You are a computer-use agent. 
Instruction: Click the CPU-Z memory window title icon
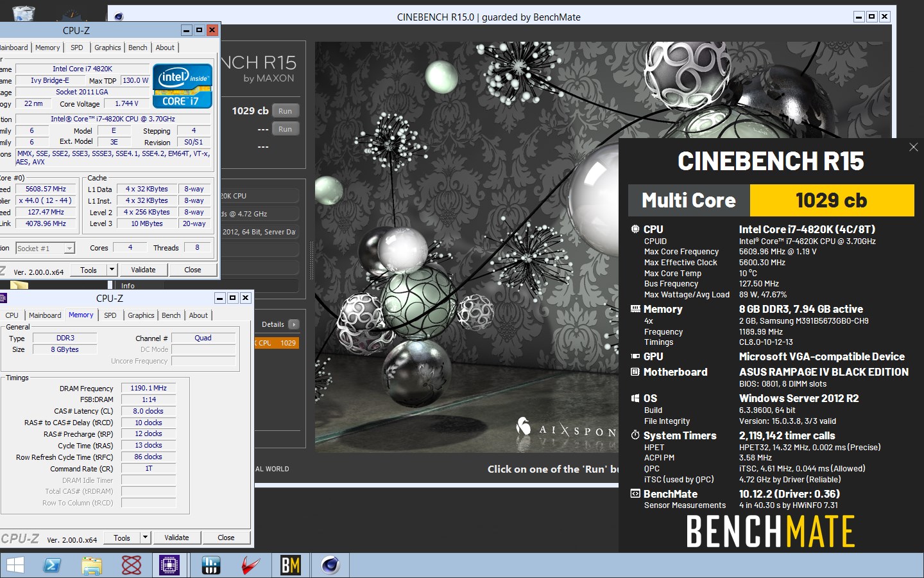(3, 298)
